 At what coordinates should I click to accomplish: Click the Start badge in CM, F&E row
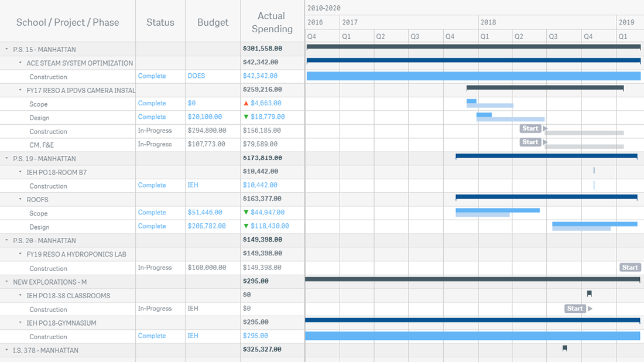point(530,142)
